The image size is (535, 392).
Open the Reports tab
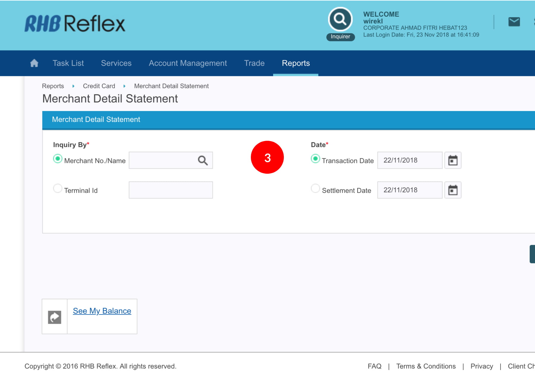tap(296, 63)
